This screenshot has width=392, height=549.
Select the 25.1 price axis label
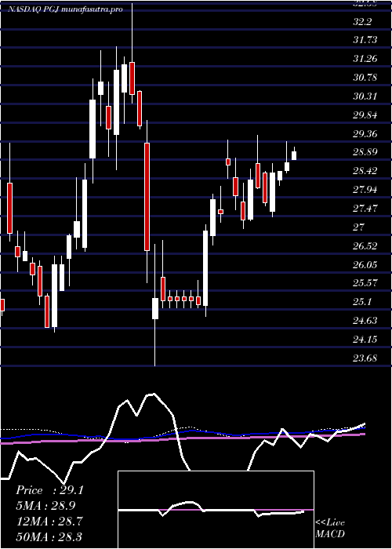(363, 302)
